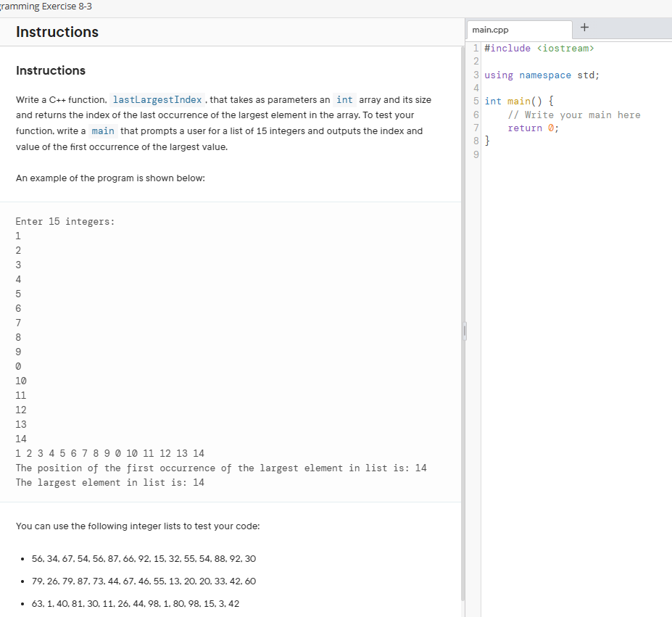Viewport: 672px width, 617px height.
Task: Click sample input value '10' in example
Action: click(x=21, y=381)
